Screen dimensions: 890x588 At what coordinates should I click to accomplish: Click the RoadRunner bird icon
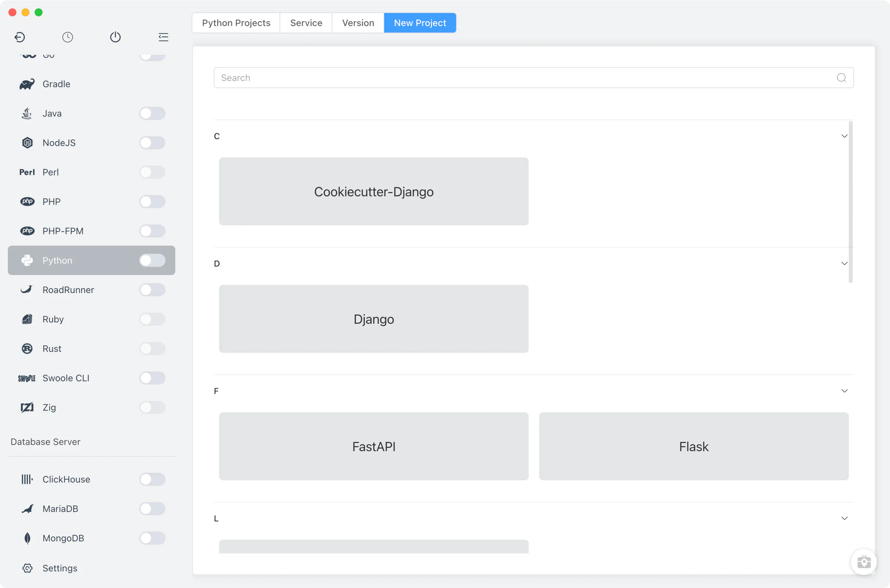27,290
